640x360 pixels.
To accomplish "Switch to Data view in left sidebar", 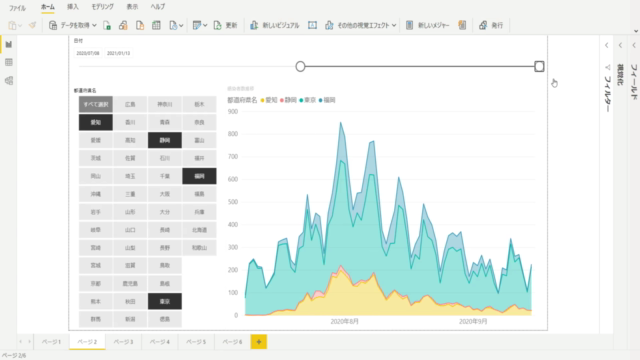I will click(x=9, y=62).
